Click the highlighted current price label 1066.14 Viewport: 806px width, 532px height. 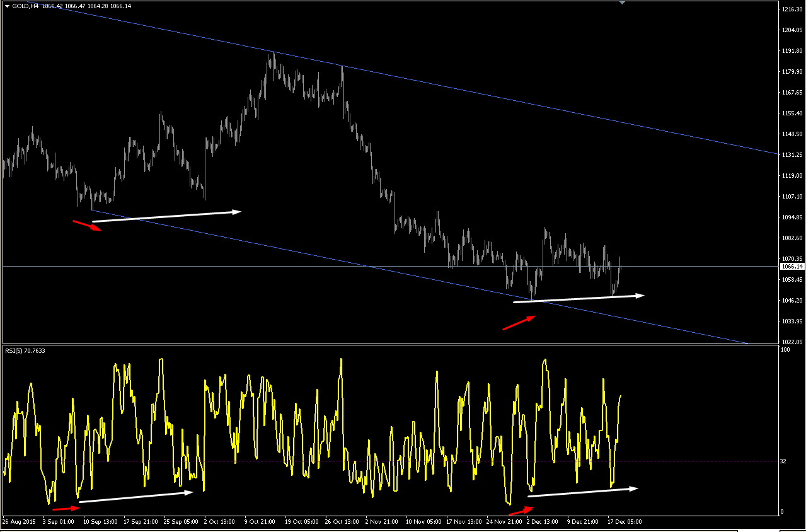click(792, 266)
